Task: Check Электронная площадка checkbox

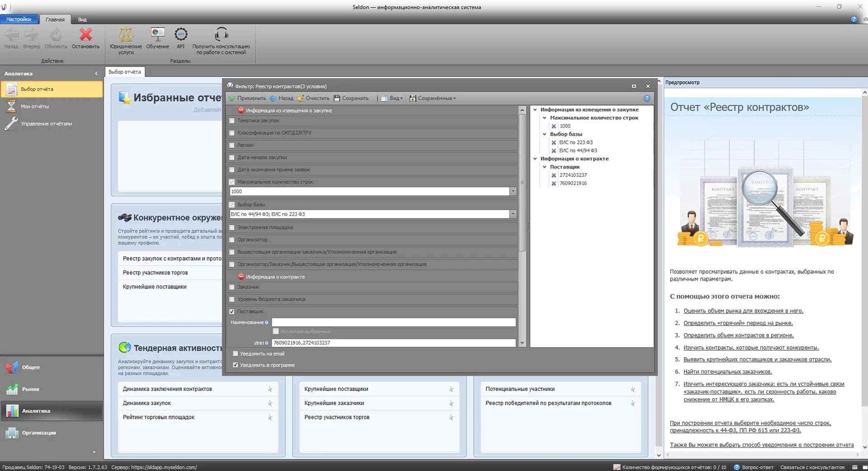Action: coord(232,228)
